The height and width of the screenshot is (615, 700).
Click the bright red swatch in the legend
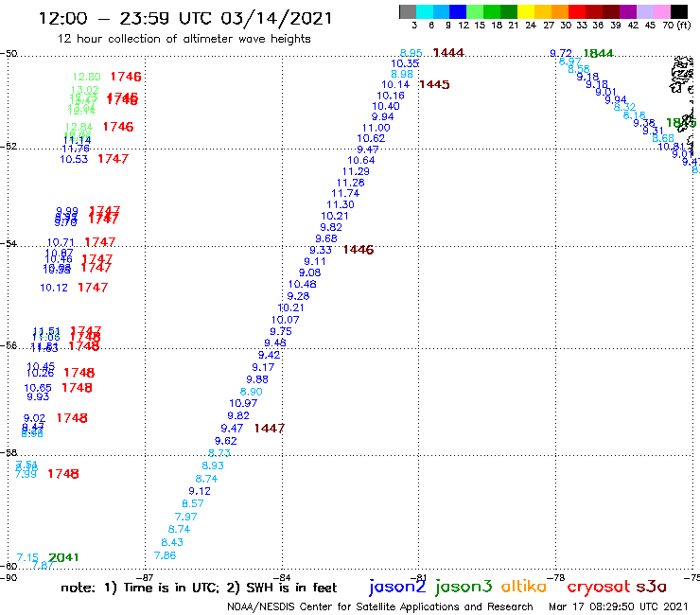[x=576, y=11]
